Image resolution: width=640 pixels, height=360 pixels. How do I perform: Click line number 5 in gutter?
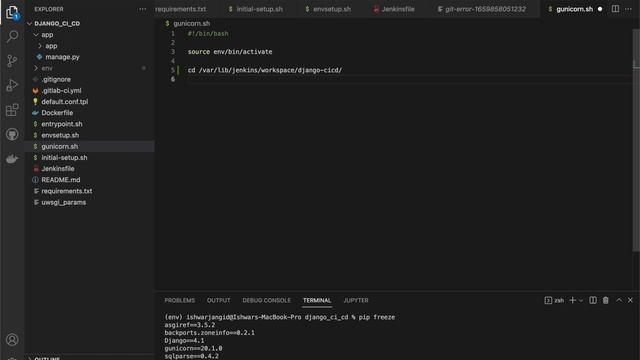click(x=173, y=70)
